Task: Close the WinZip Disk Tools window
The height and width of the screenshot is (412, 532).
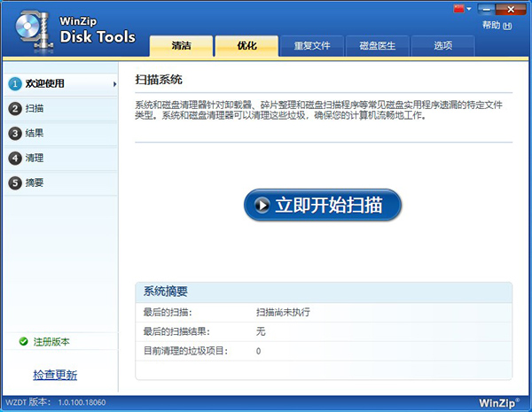Action: (511, 9)
